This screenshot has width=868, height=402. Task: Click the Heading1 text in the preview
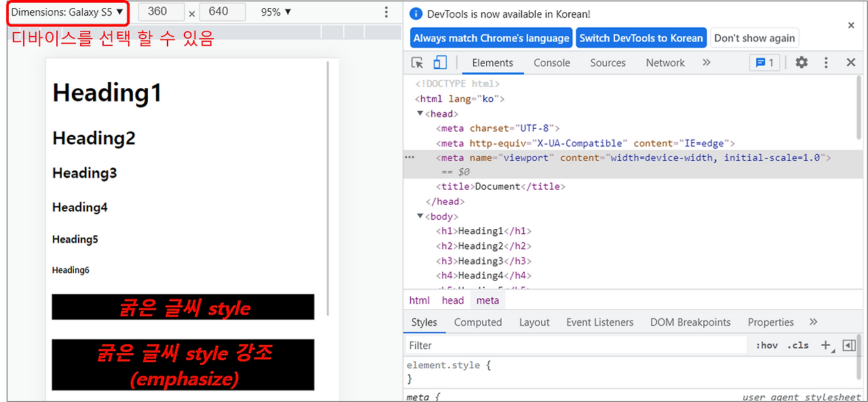107,93
